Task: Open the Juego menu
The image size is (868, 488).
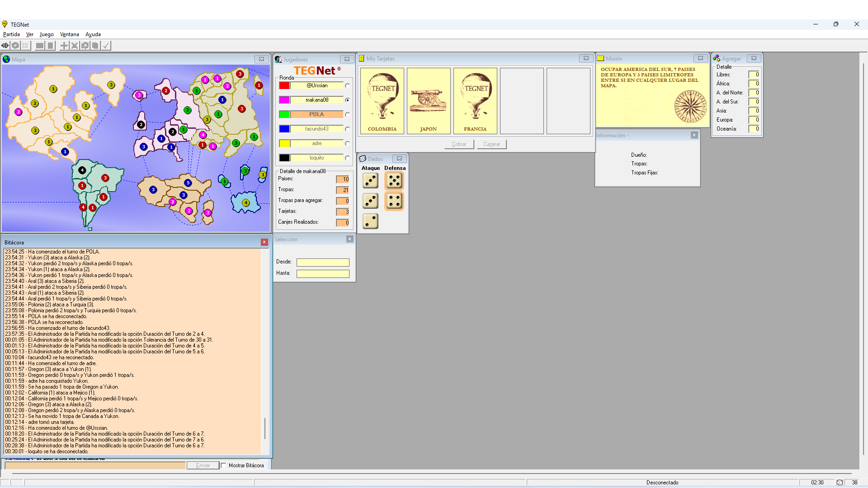Action: tap(47, 34)
